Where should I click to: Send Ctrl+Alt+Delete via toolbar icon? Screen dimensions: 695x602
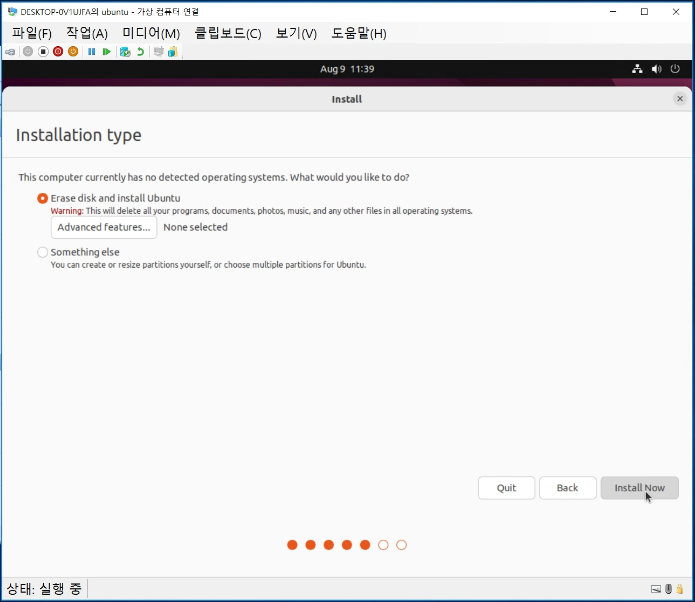point(10,52)
